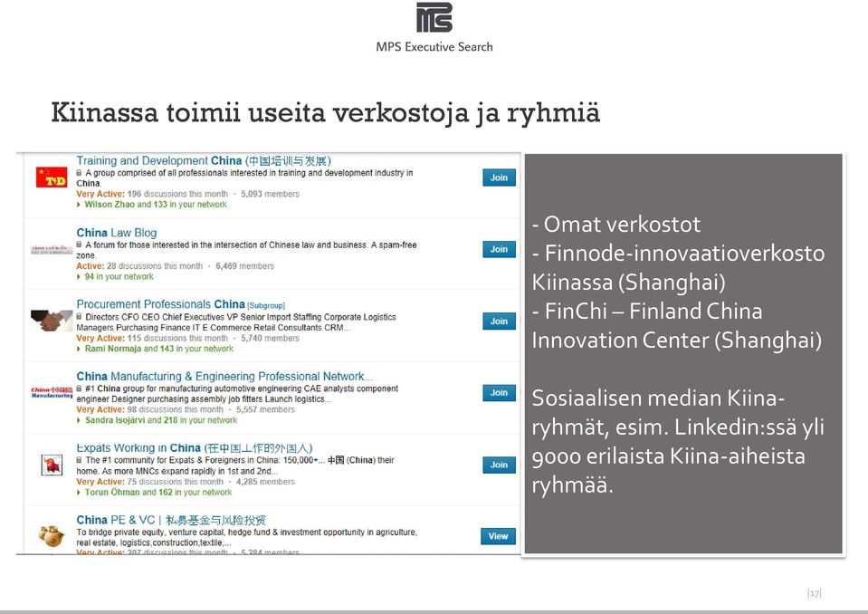Join the Procurement Professionals China subgroup
This screenshot has width=868, height=614.
pyautogui.click(x=499, y=321)
